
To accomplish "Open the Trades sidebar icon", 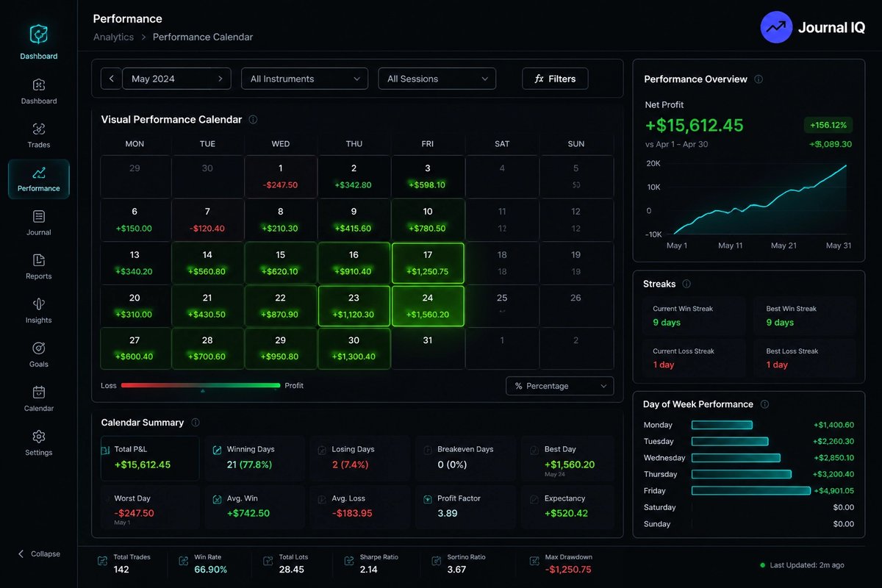I will click(x=39, y=129).
